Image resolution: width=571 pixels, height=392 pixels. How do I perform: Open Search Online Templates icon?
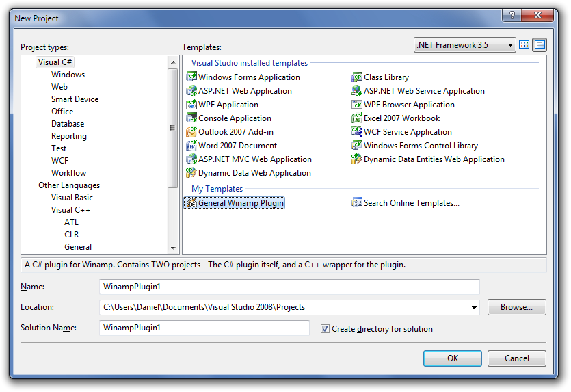(x=357, y=202)
